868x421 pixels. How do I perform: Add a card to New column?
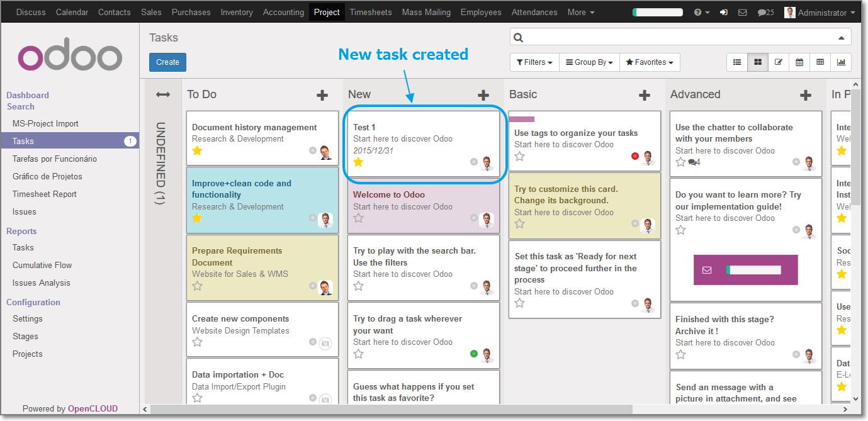pos(483,95)
